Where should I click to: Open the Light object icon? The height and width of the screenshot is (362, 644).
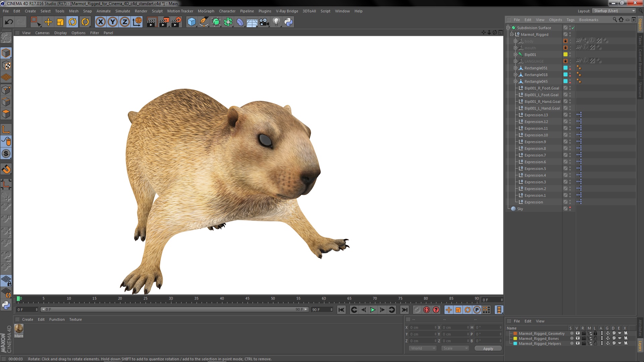(x=276, y=22)
